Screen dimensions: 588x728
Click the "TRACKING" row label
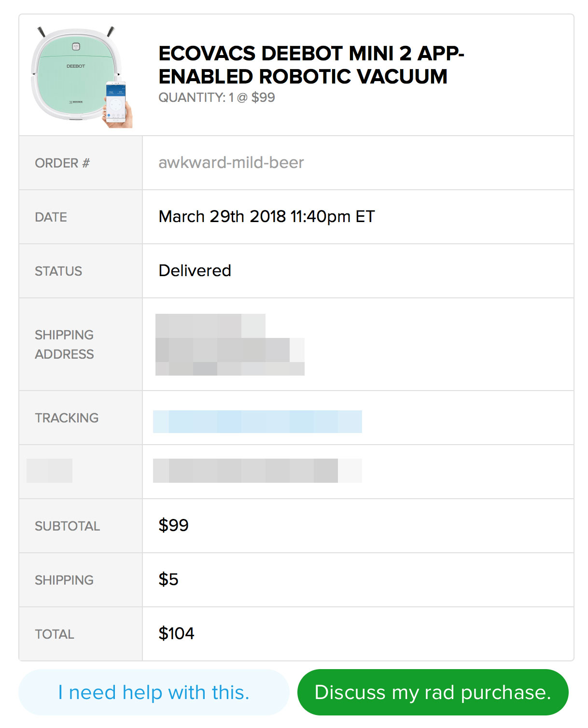67,418
